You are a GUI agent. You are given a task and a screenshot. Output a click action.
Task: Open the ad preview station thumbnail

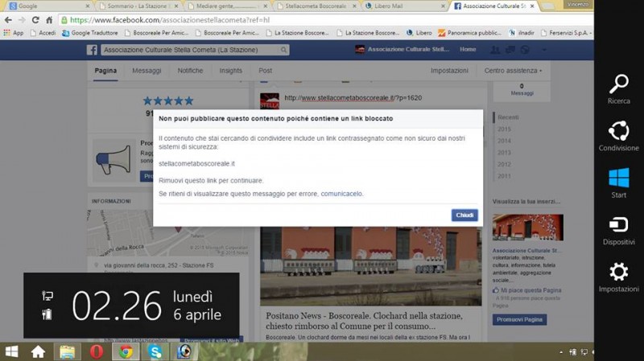(528, 228)
